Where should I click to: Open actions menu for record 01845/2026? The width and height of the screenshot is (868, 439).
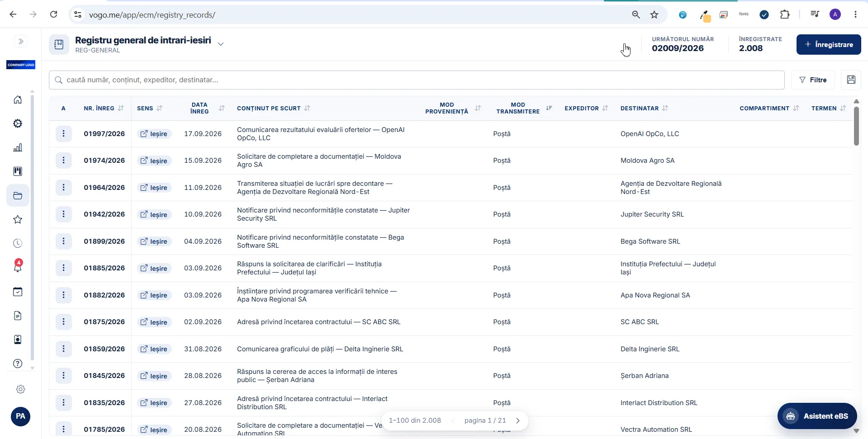pyautogui.click(x=64, y=376)
